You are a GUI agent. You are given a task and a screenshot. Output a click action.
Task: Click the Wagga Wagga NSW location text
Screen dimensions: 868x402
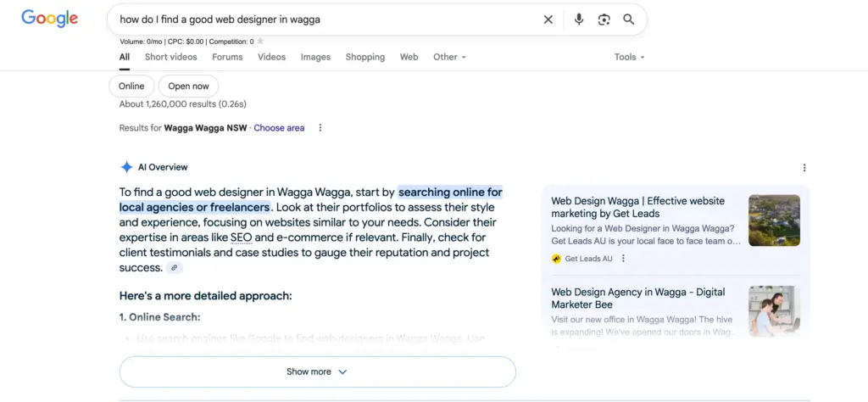coord(206,128)
